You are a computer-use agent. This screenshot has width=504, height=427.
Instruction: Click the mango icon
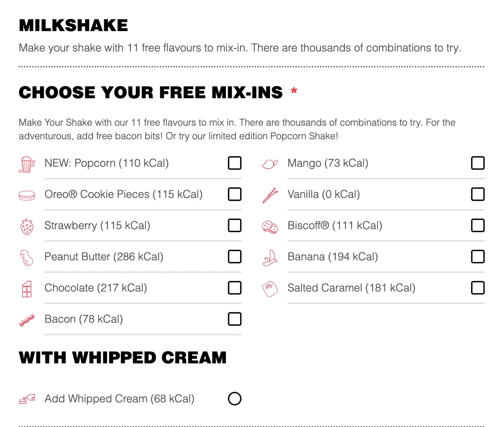[270, 164]
